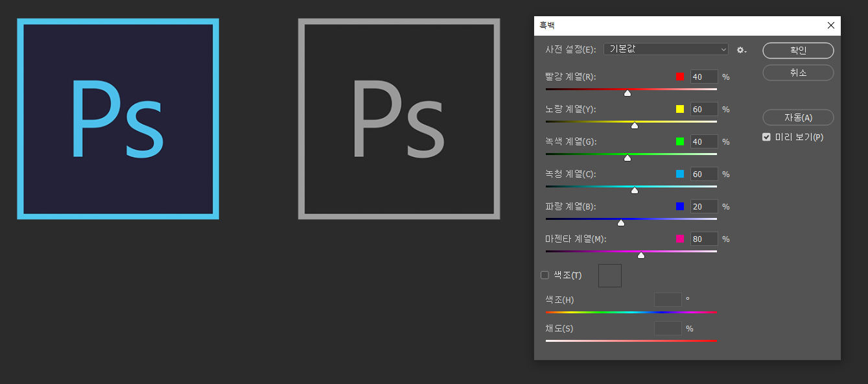868x384 pixels.
Task: Click the magenta slider handle
Action: (x=641, y=256)
